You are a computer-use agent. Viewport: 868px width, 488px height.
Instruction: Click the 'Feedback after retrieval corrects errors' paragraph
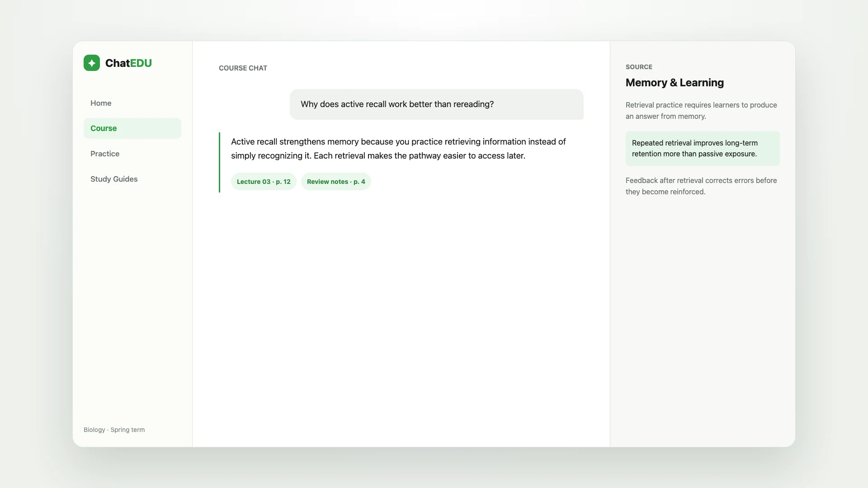[x=701, y=186]
